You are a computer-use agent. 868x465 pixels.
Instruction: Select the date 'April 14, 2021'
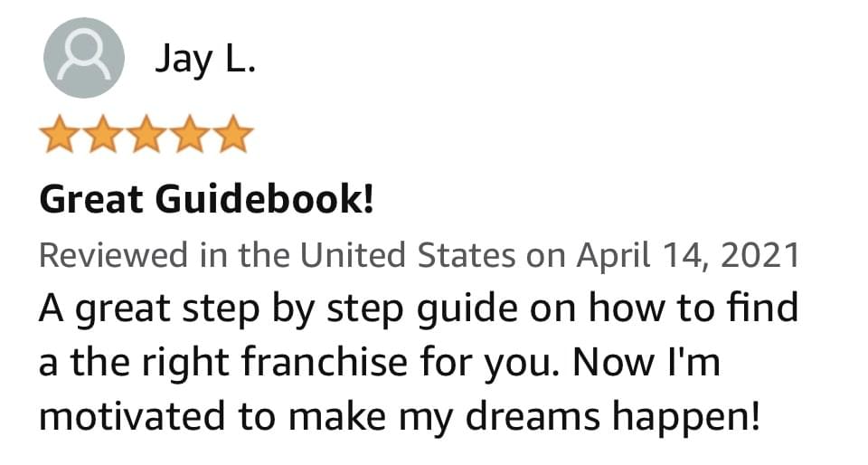coord(688,255)
